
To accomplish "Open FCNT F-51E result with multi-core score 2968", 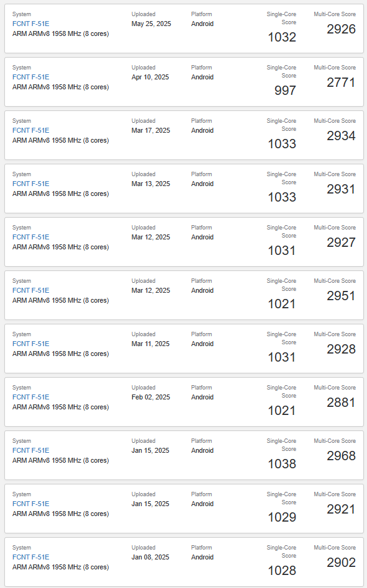I will coord(31,450).
